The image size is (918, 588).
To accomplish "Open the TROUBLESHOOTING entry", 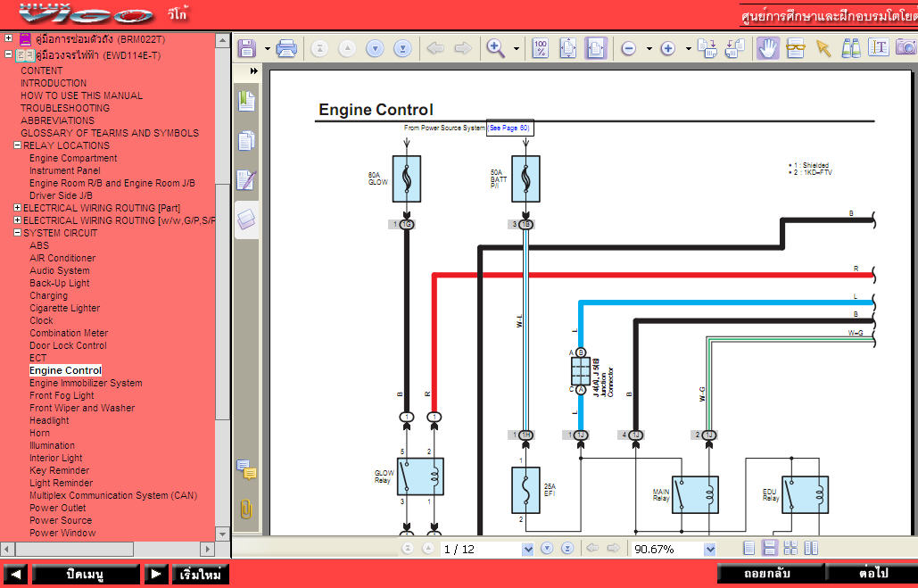I will coord(65,108).
